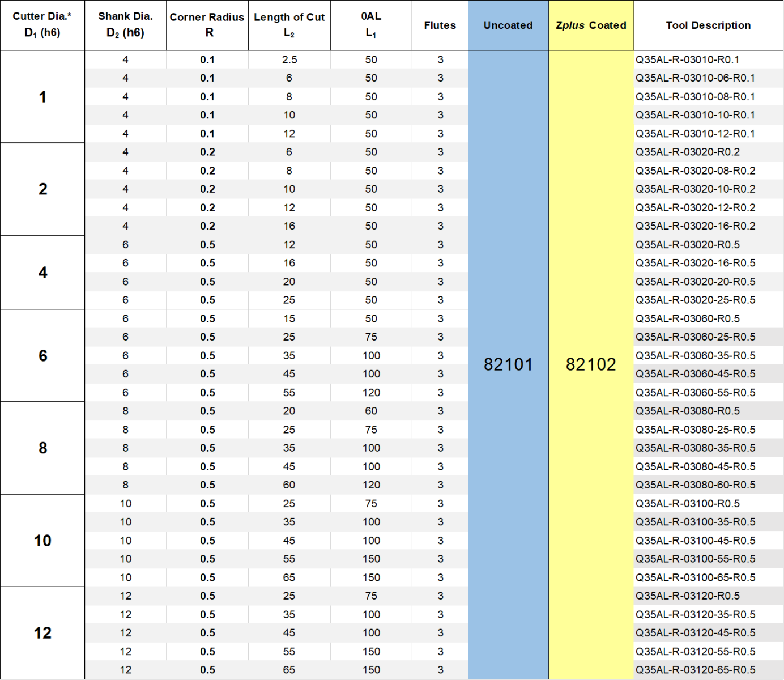The width and height of the screenshot is (784, 680).
Task: Click the cutter diameter 12 group cell
Action: 42,633
